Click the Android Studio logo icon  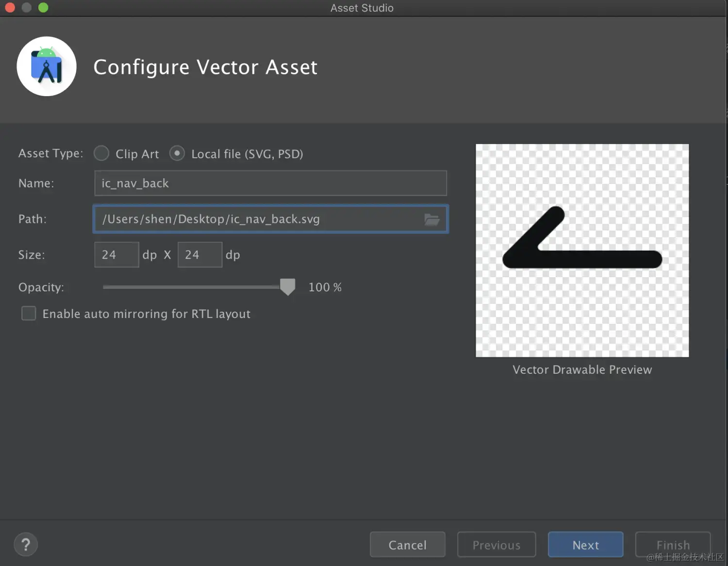click(47, 67)
